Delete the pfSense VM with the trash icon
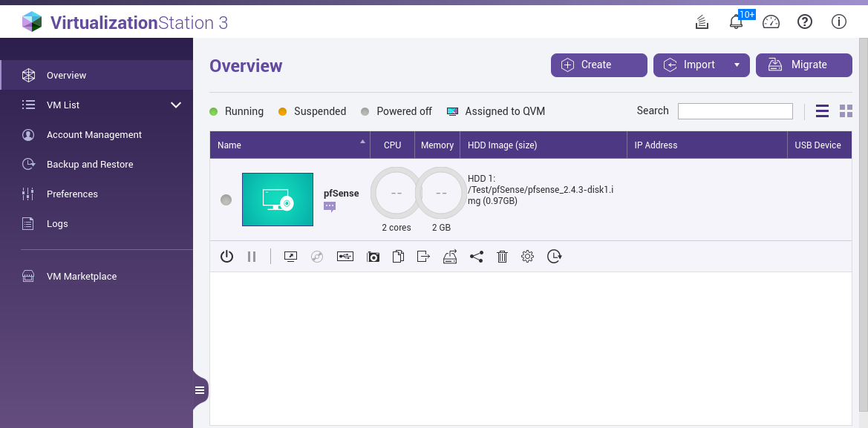 coord(502,257)
